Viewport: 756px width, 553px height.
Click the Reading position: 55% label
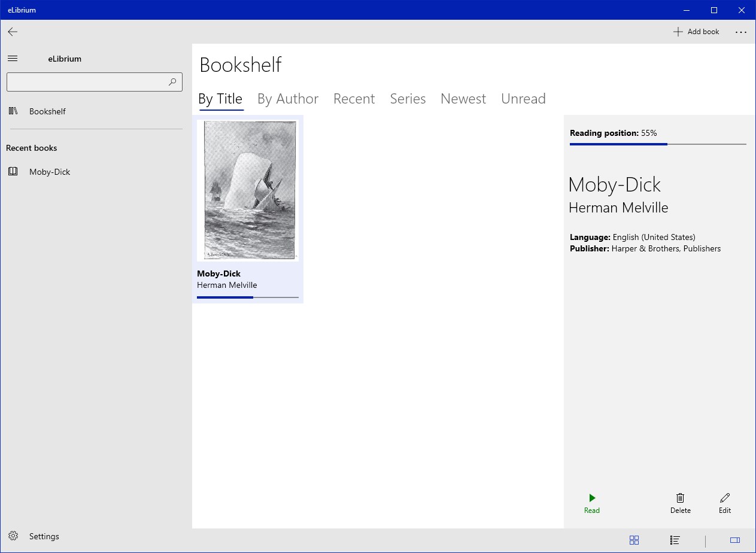click(x=614, y=133)
